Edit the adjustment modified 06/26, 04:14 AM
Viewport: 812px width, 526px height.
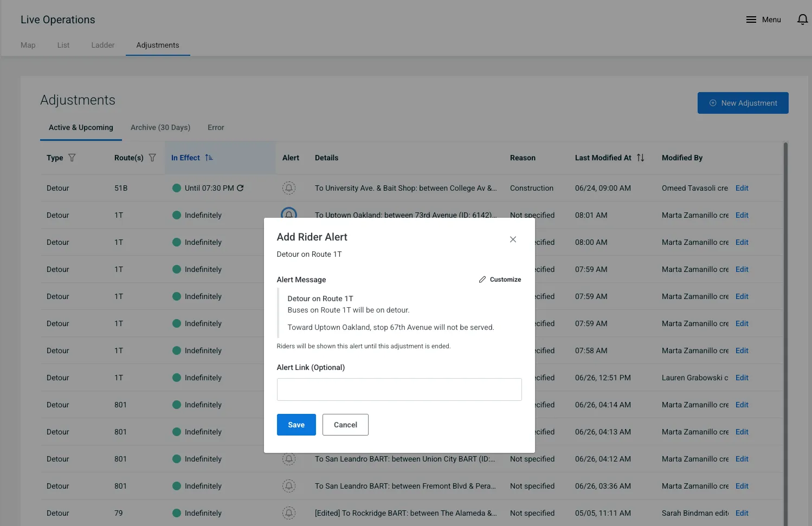742,405
